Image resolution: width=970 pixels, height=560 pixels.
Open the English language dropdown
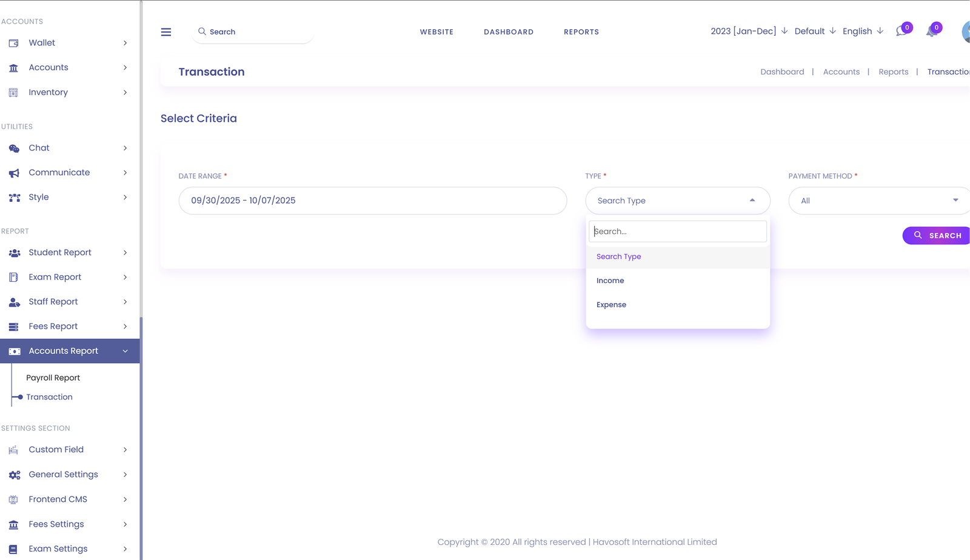coord(862,32)
